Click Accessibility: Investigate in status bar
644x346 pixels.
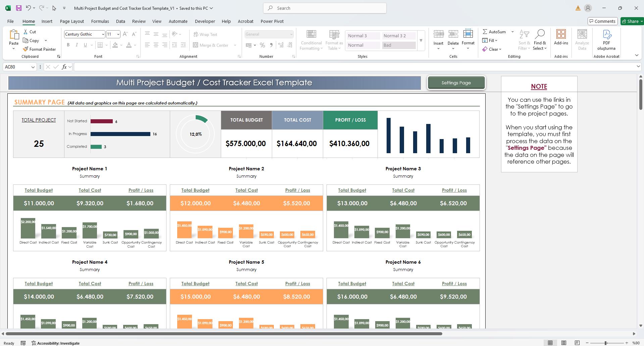(x=56, y=343)
